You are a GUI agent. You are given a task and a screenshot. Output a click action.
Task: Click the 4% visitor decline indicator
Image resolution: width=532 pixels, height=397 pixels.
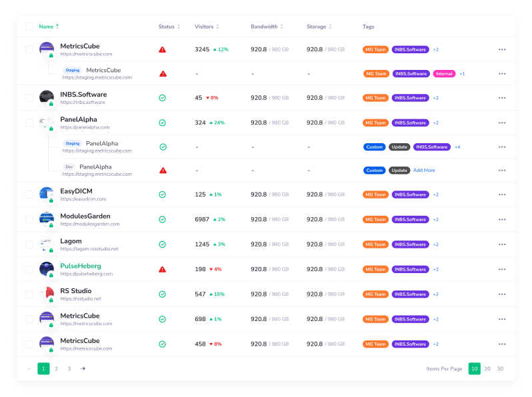tap(215, 270)
